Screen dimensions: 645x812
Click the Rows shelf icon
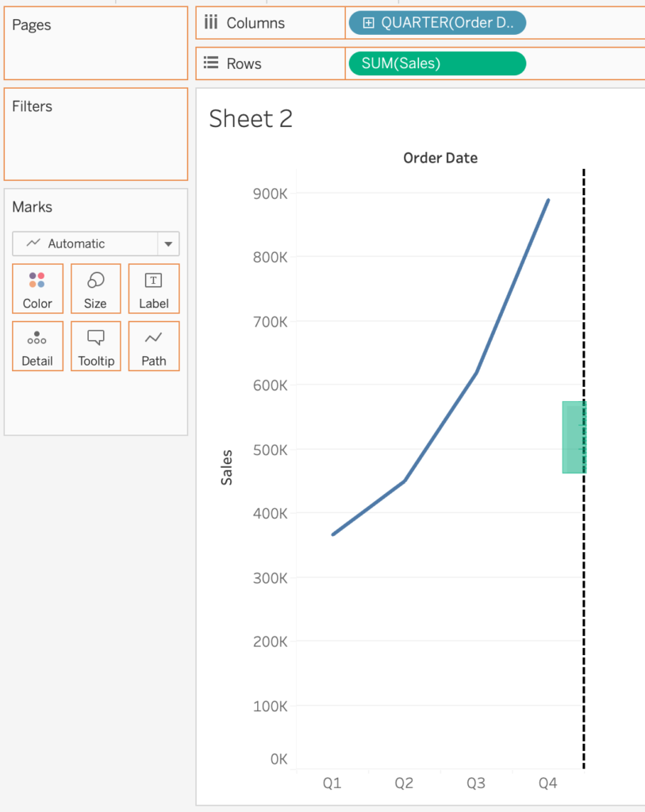pos(211,63)
